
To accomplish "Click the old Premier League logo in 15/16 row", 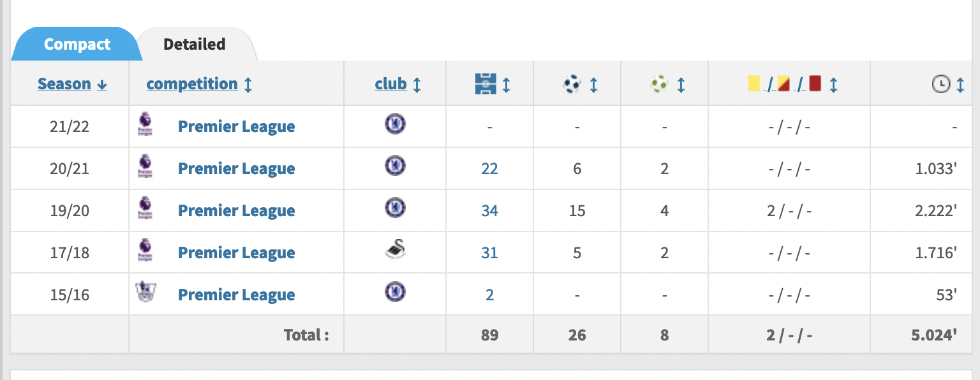I will [x=146, y=291].
